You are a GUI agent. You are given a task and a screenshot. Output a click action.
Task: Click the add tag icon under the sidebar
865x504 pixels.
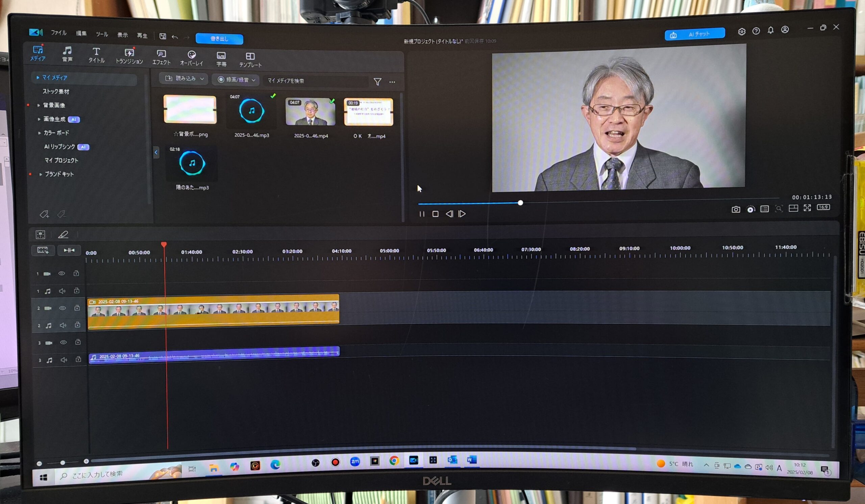click(44, 215)
